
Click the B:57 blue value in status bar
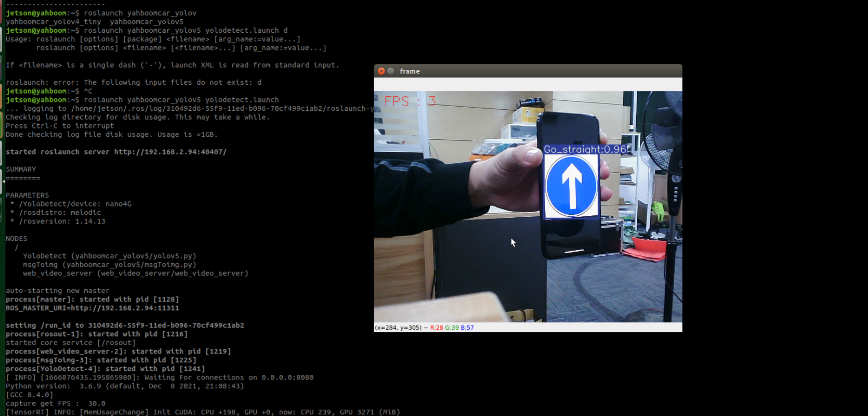pyautogui.click(x=467, y=328)
